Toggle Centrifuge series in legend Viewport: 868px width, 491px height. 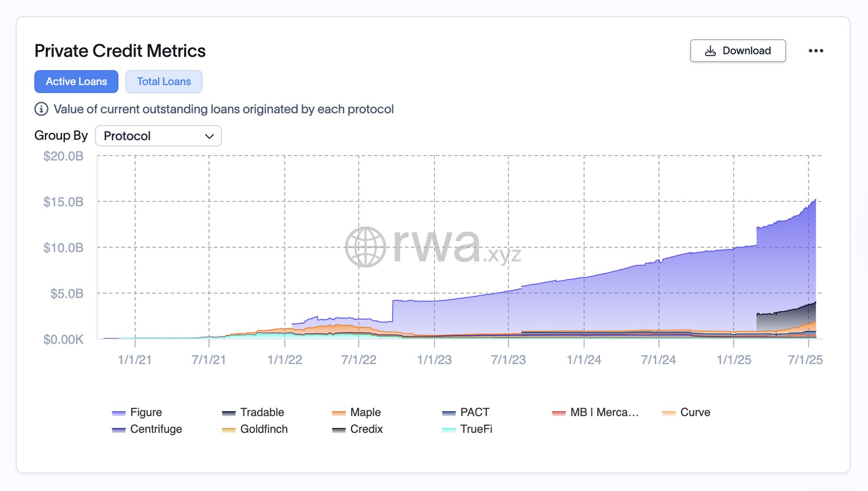[156, 429]
